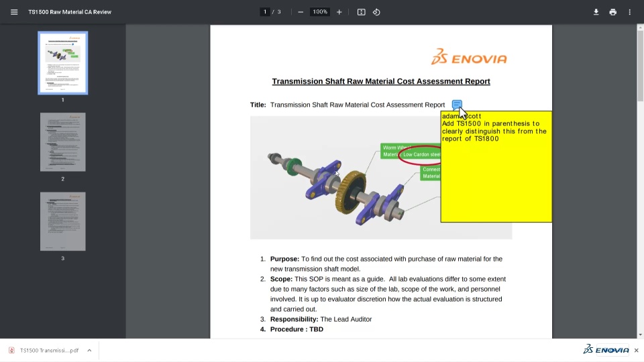This screenshot has height=362, width=644.
Task: Select page 3 thumbnail
Action: 63,221
